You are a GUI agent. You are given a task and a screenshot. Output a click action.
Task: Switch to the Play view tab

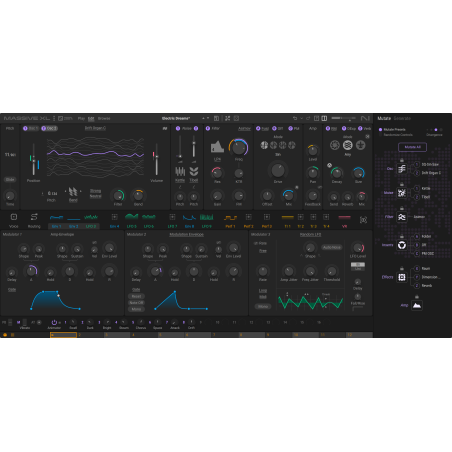pos(81,118)
